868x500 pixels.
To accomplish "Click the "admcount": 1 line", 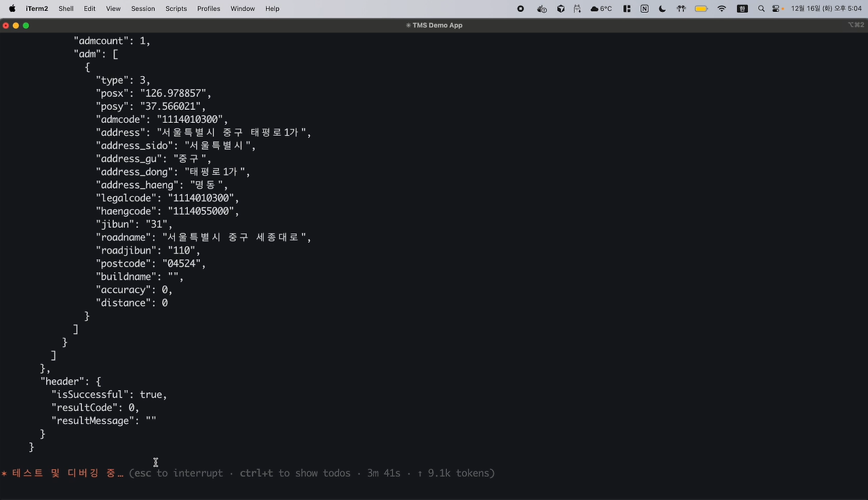I will (112, 41).
